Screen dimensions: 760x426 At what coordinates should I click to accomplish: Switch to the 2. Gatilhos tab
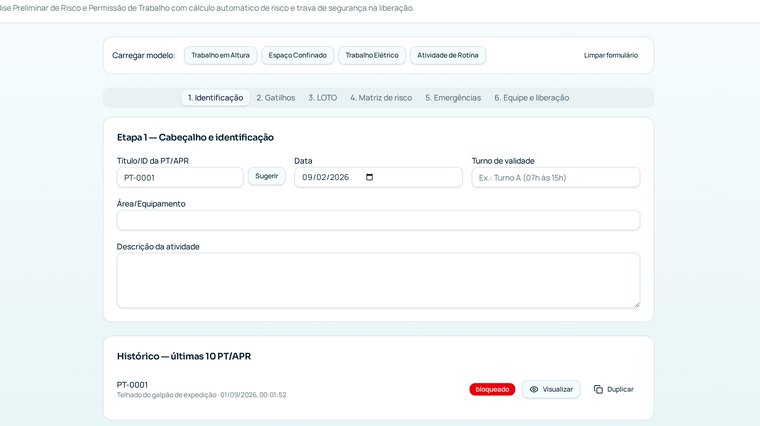point(276,97)
